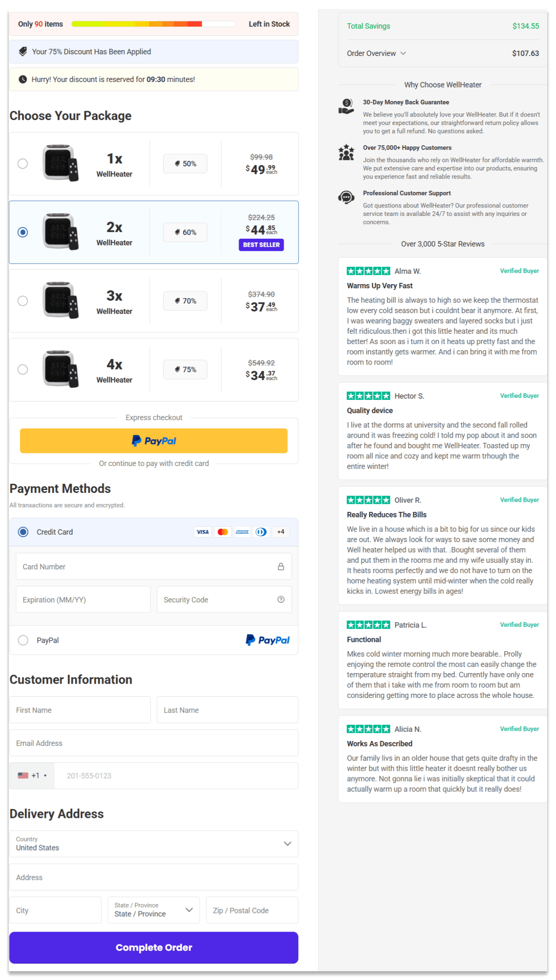556x980 pixels.
Task: Click the $44.85 each price
Action: point(261,230)
